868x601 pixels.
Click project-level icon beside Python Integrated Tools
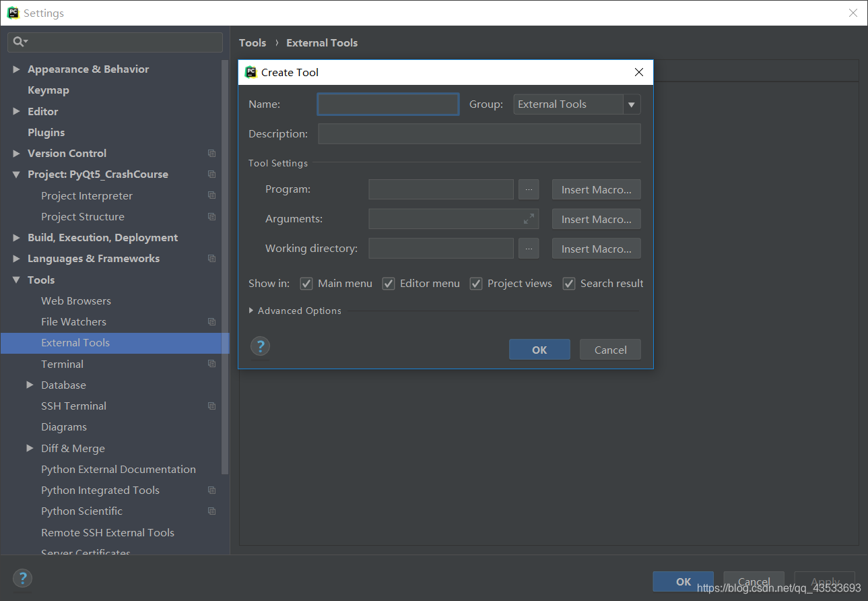(x=212, y=491)
